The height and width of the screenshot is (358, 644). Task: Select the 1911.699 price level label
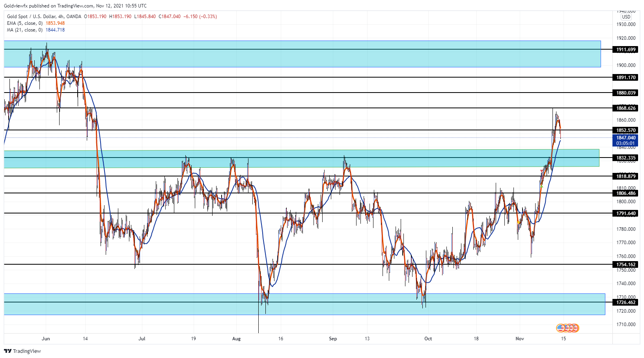point(625,50)
